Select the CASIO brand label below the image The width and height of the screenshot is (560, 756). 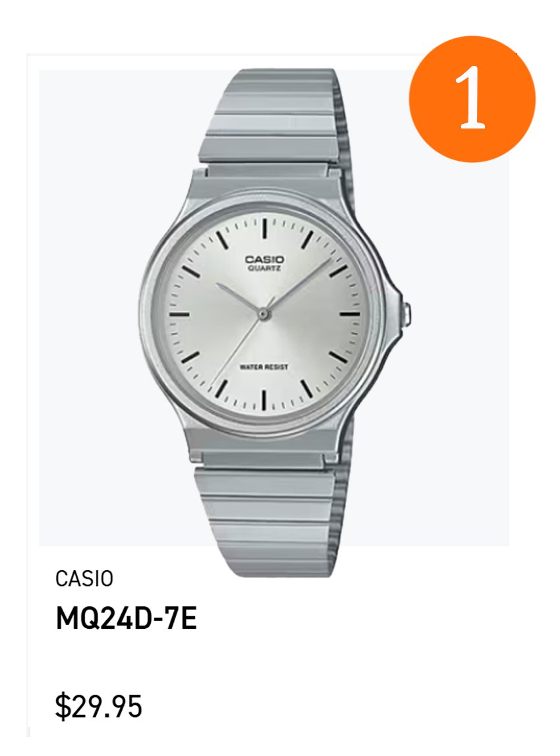pyautogui.click(x=84, y=579)
